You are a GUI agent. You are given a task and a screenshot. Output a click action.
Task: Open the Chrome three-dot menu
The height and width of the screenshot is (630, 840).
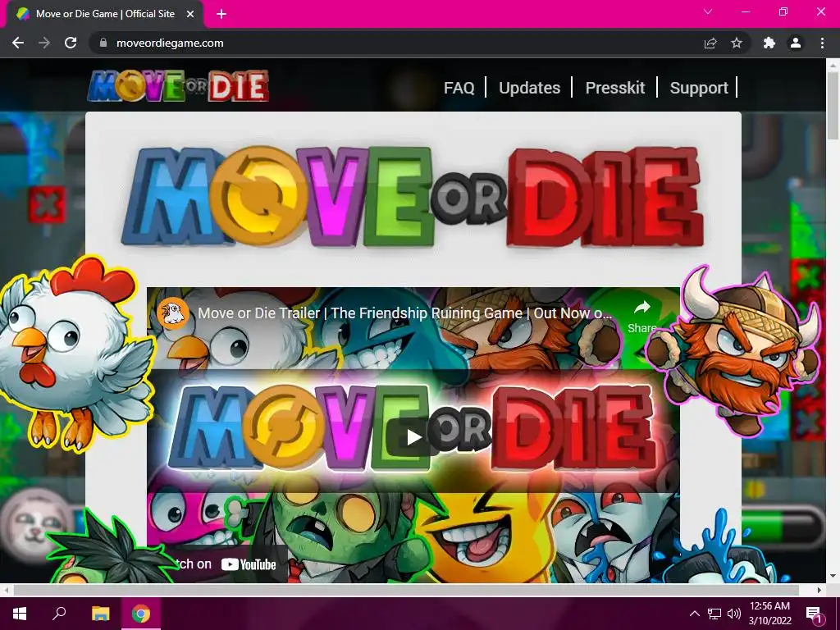click(x=822, y=43)
